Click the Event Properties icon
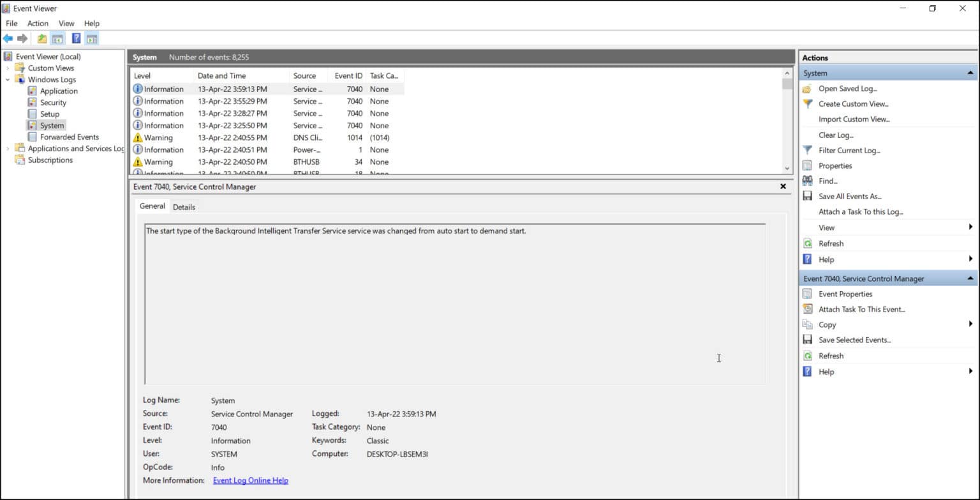The image size is (980, 500). coord(806,294)
